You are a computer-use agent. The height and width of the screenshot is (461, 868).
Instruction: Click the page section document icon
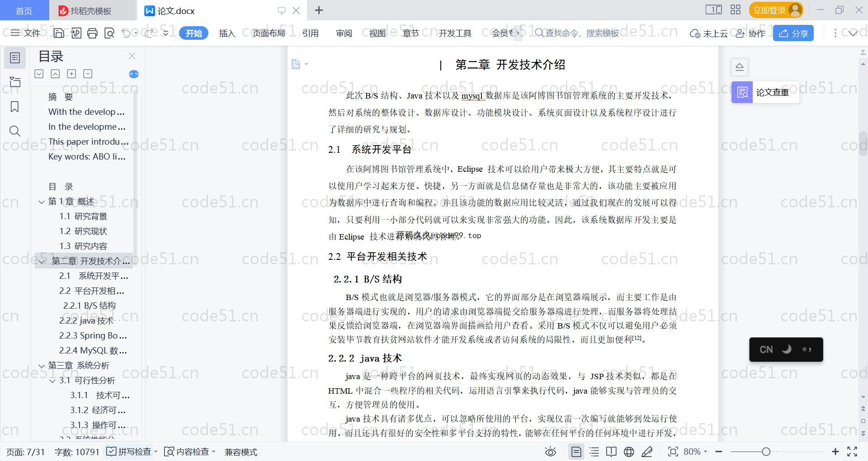[x=296, y=64]
